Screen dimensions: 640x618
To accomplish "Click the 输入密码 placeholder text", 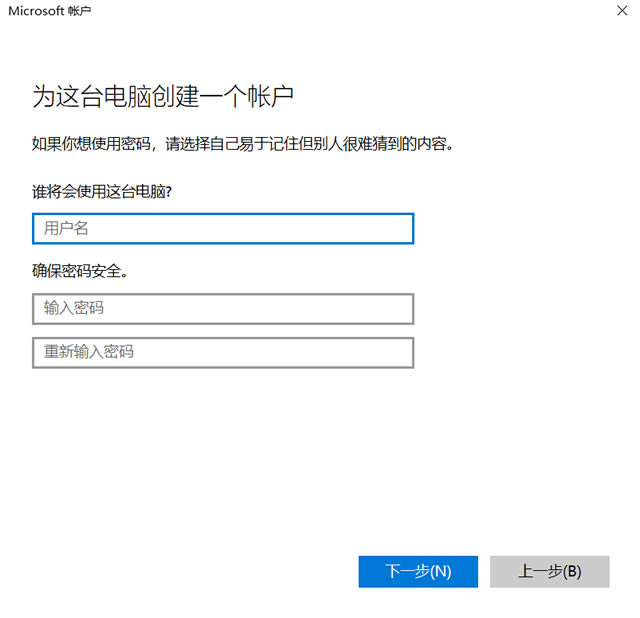I will 74,308.
